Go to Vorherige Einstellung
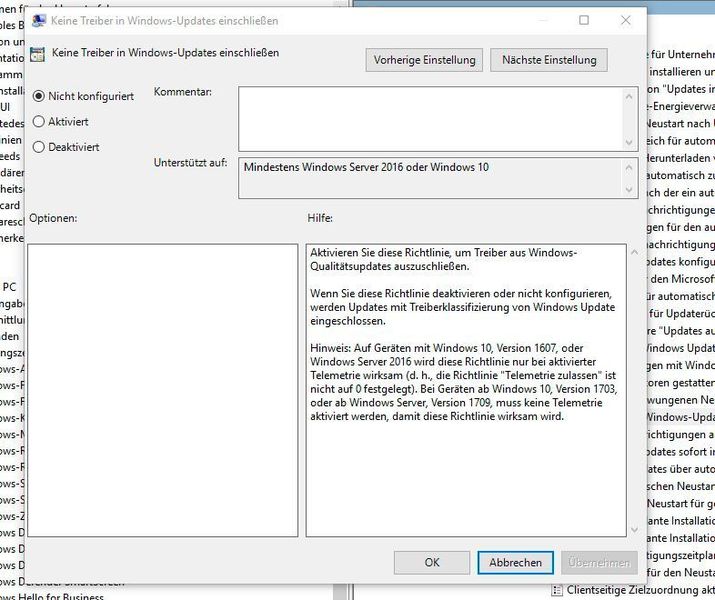Image resolution: width=715 pixels, height=600 pixels. pyautogui.click(x=424, y=60)
